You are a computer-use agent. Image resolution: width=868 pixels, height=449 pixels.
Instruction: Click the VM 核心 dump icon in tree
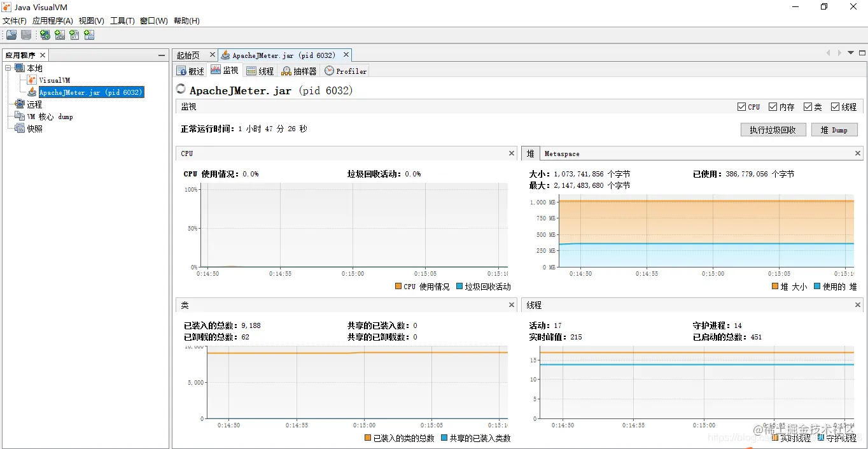[x=19, y=117]
